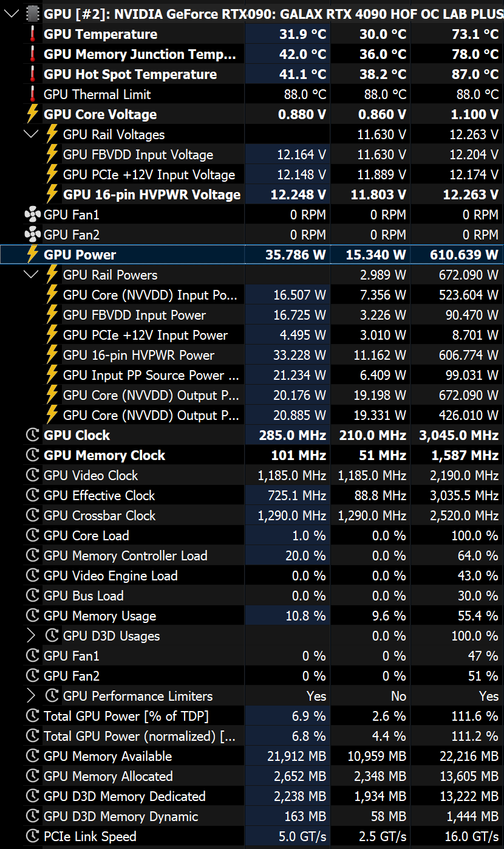This screenshot has width=504, height=849.
Task: Click the 610.639 W GPU Power maximum
Action: pyautogui.click(x=465, y=255)
